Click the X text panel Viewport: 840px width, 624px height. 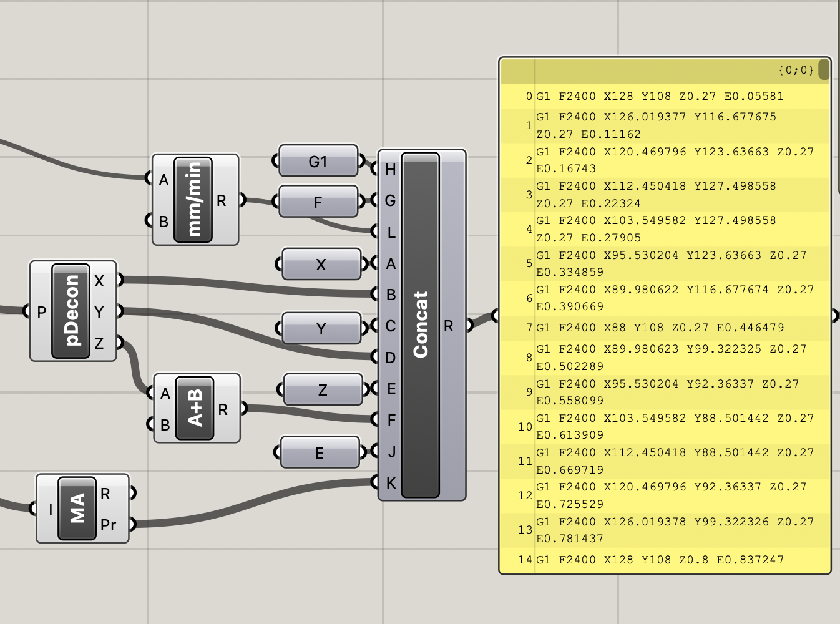click(321, 264)
